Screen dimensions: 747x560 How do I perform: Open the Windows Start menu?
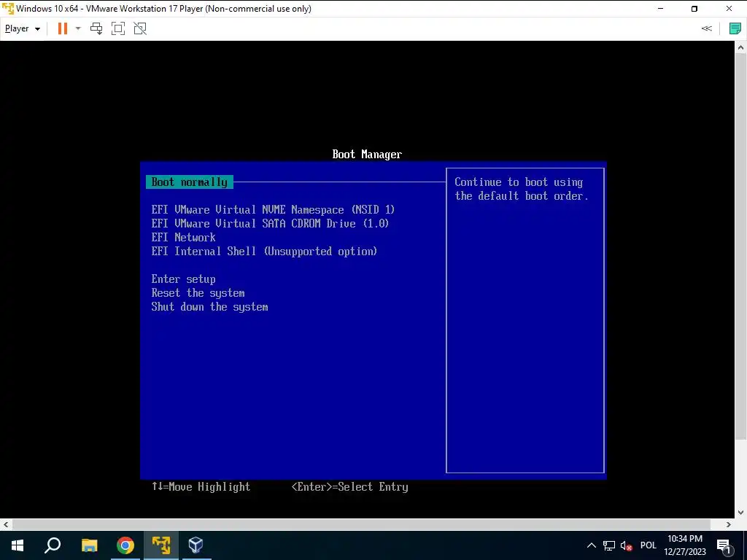pos(18,545)
